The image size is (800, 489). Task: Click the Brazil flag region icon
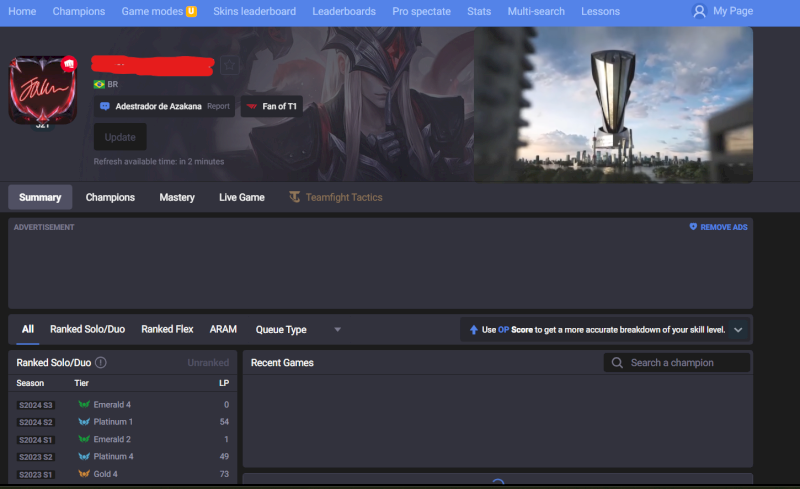pyautogui.click(x=99, y=84)
